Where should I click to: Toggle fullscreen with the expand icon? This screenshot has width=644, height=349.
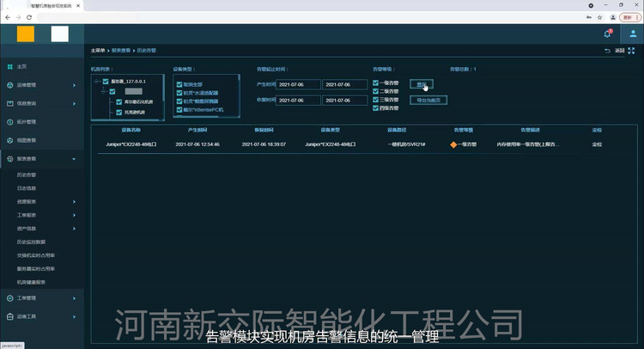point(631,51)
